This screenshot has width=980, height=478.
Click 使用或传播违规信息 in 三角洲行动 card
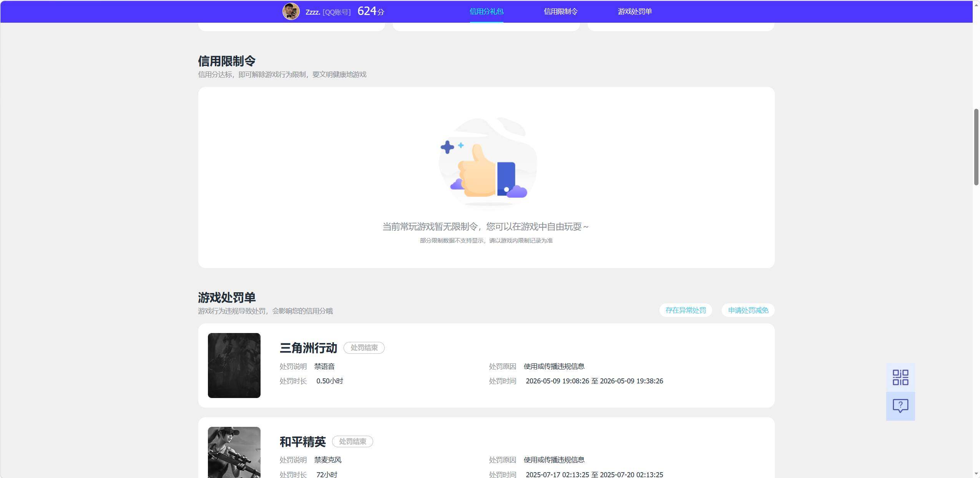pos(554,366)
